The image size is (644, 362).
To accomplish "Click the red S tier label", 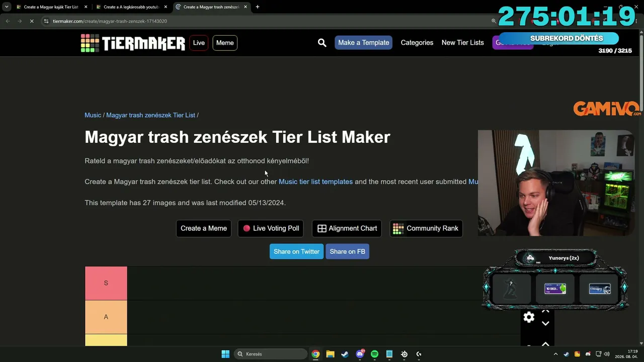I will tap(106, 283).
